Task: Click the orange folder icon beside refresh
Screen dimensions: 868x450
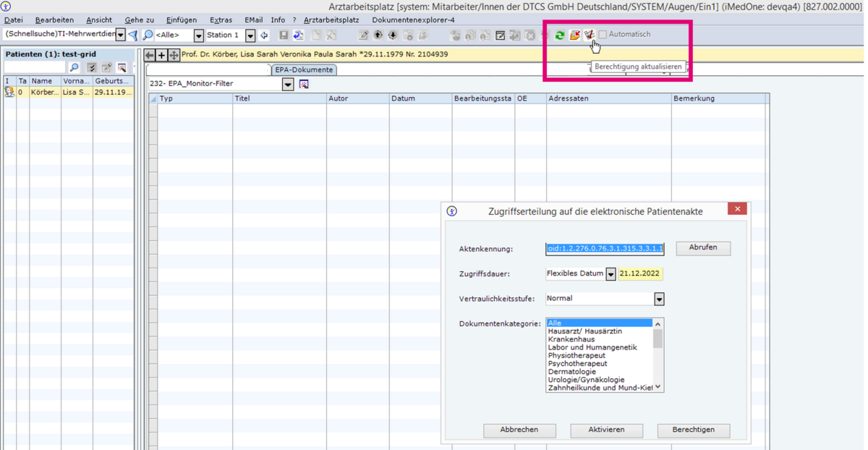Action: 574,35
